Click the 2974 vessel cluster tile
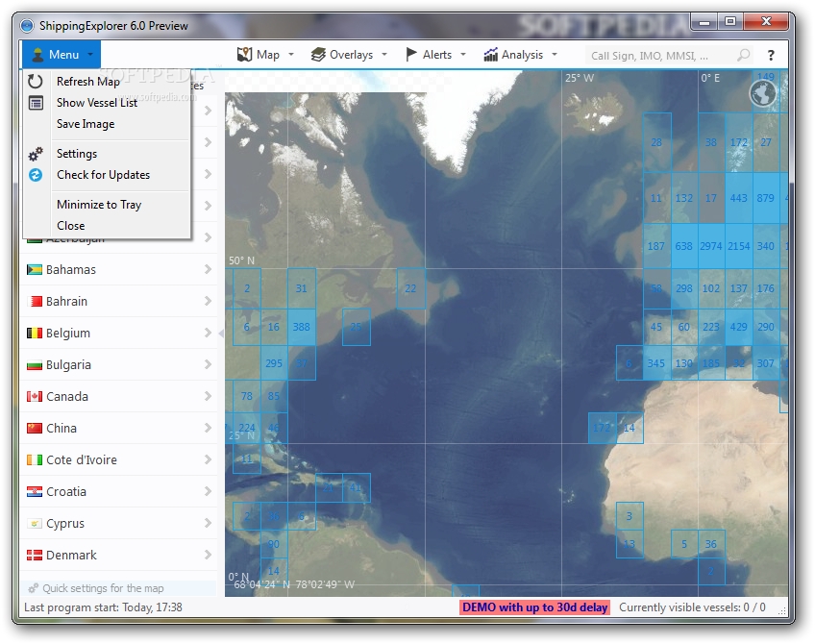 pos(710,246)
